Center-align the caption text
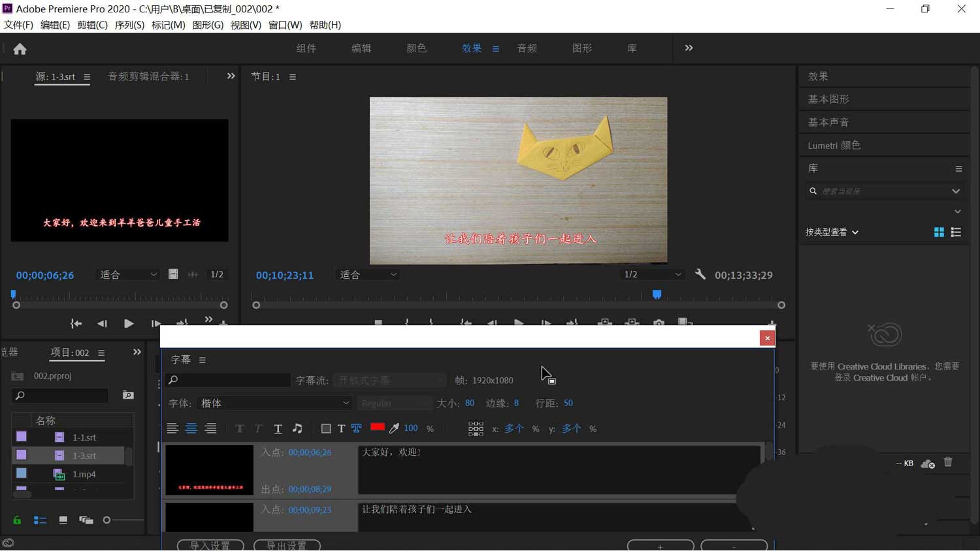 (x=191, y=428)
